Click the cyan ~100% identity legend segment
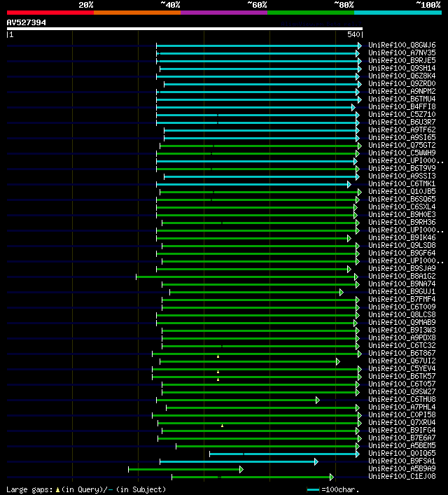Viewport: 448px width, 495px height. (398, 13)
